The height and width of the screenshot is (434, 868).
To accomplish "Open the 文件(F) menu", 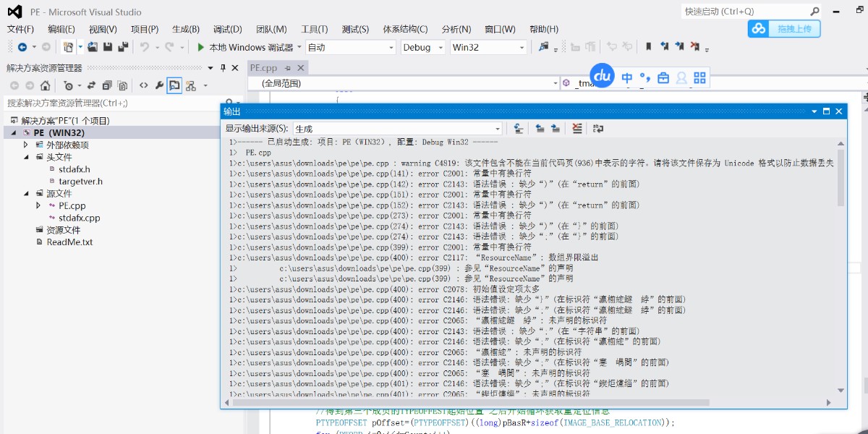I will 20,29.
